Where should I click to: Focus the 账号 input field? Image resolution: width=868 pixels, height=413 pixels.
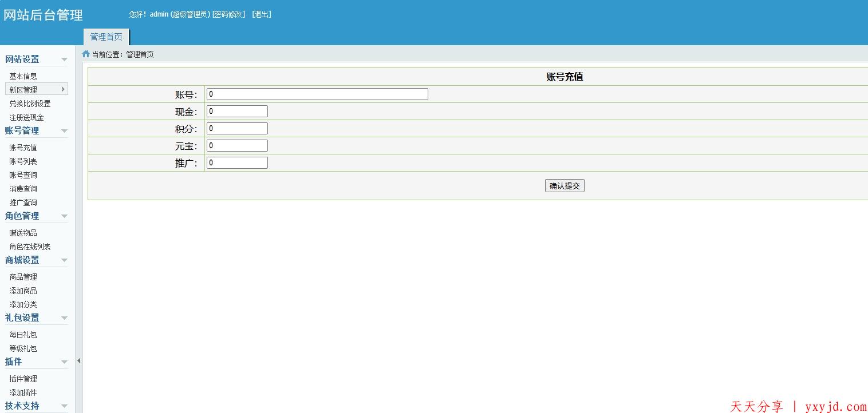point(317,94)
